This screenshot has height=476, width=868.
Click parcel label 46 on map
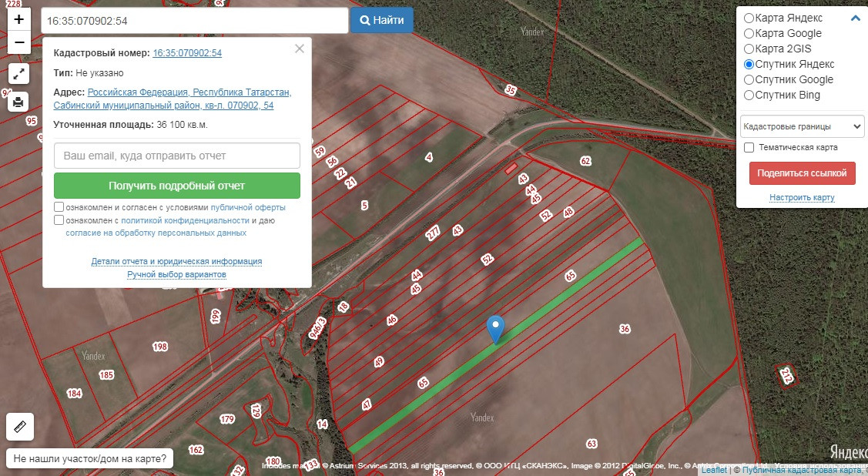click(392, 320)
